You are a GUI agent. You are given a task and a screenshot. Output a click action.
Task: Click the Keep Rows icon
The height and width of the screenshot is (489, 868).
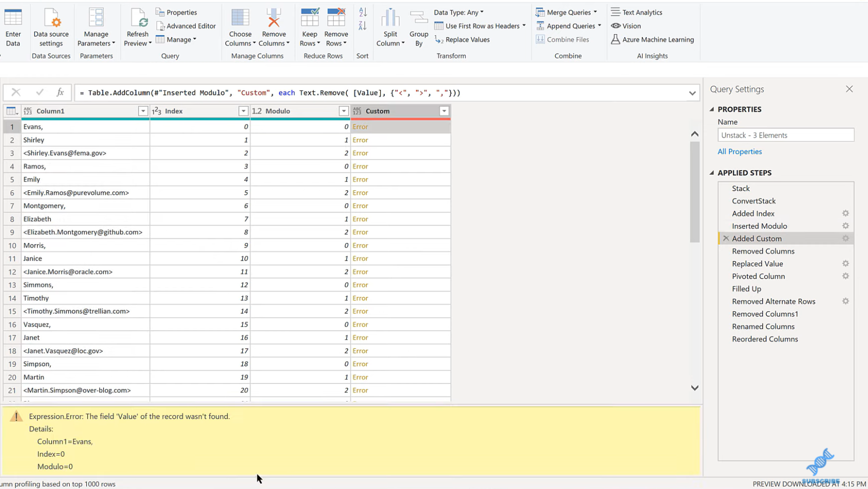(310, 18)
